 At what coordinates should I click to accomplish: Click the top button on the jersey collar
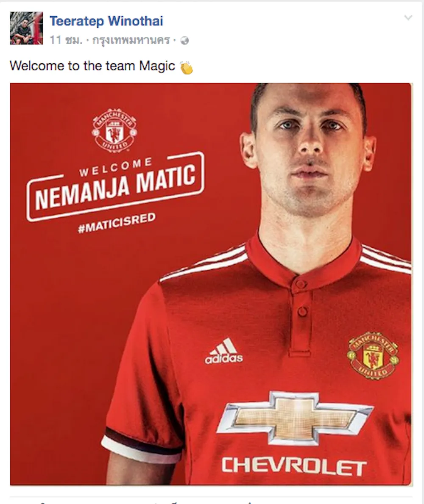(x=301, y=284)
